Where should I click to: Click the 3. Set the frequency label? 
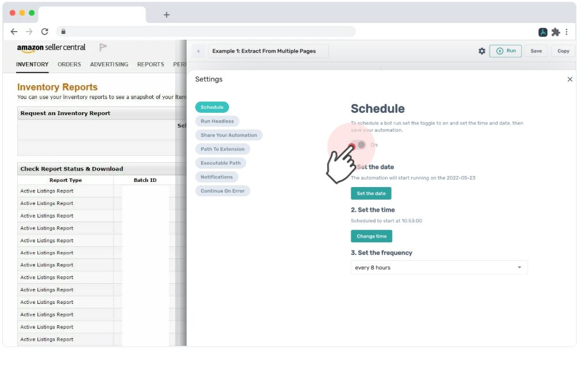coord(381,253)
